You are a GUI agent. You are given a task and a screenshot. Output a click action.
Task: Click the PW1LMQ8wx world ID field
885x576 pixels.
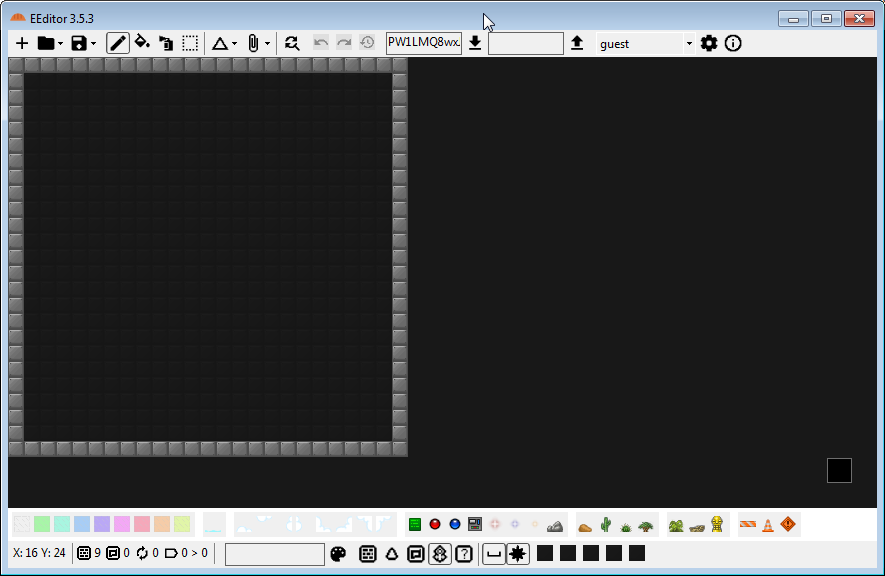click(424, 43)
